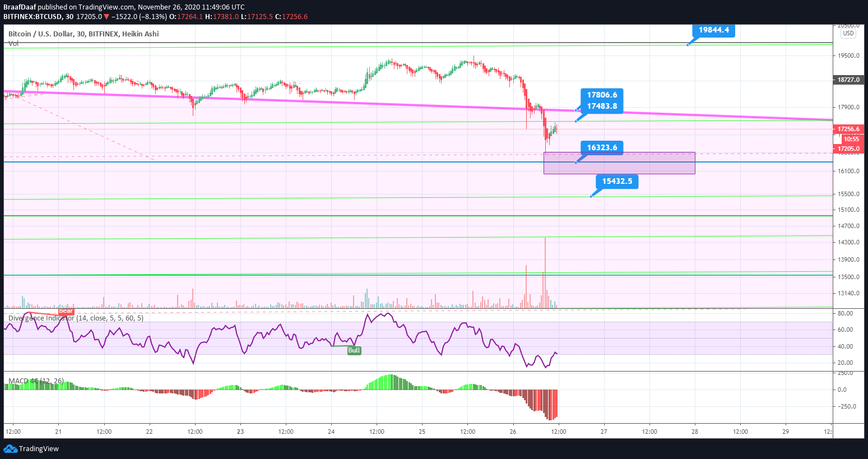Click the date label 21 on time axis

click(x=58, y=432)
